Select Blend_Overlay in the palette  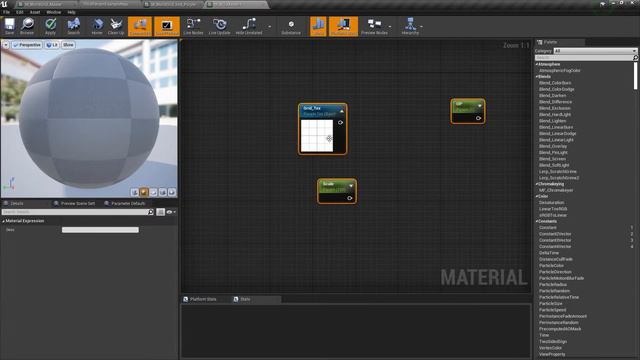[553, 146]
